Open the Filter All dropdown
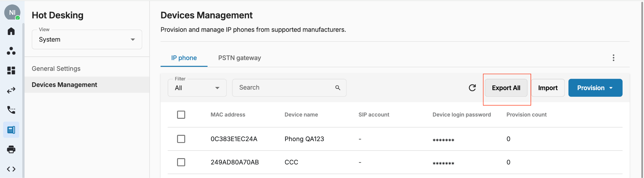Image resolution: width=644 pixels, height=178 pixels. (197, 88)
